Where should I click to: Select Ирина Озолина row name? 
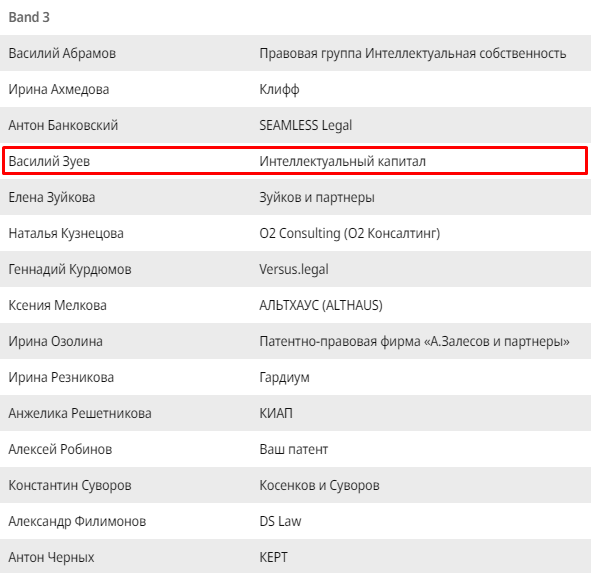[x=56, y=341]
